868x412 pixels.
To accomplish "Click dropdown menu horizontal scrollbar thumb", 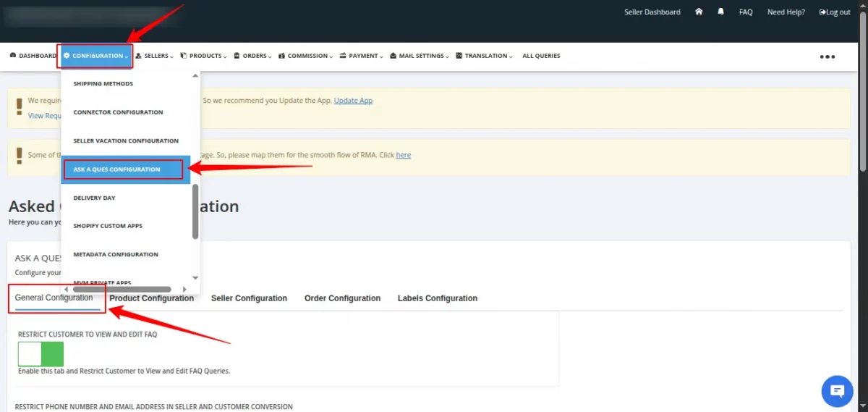I will point(122,289).
